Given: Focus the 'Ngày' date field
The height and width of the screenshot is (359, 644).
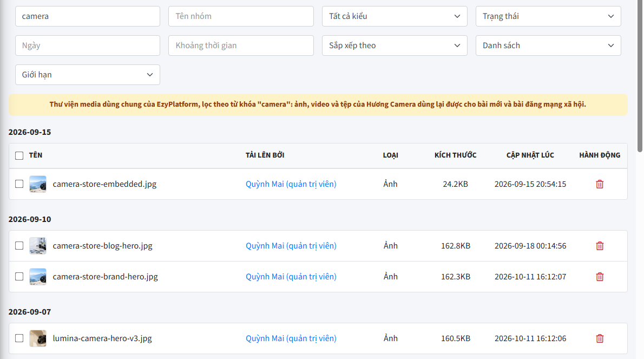Looking at the screenshot, I should point(88,45).
